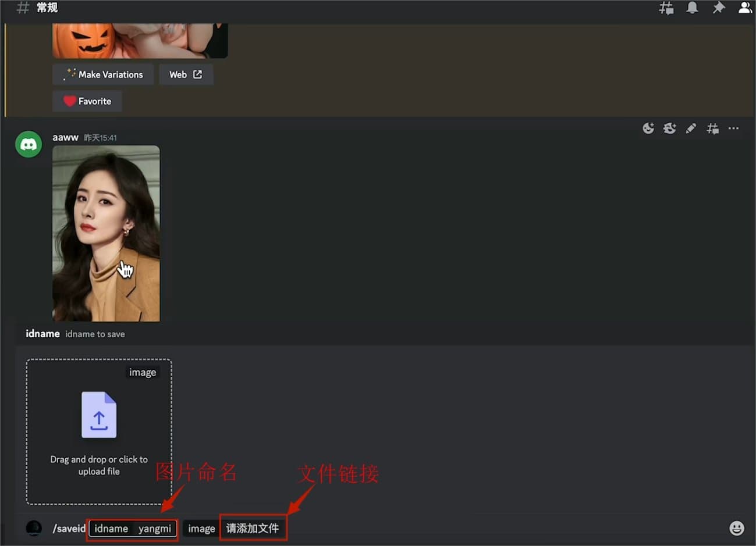Toggle the member list icon
This screenshot has height=546, width=756.
coord(745,8)
